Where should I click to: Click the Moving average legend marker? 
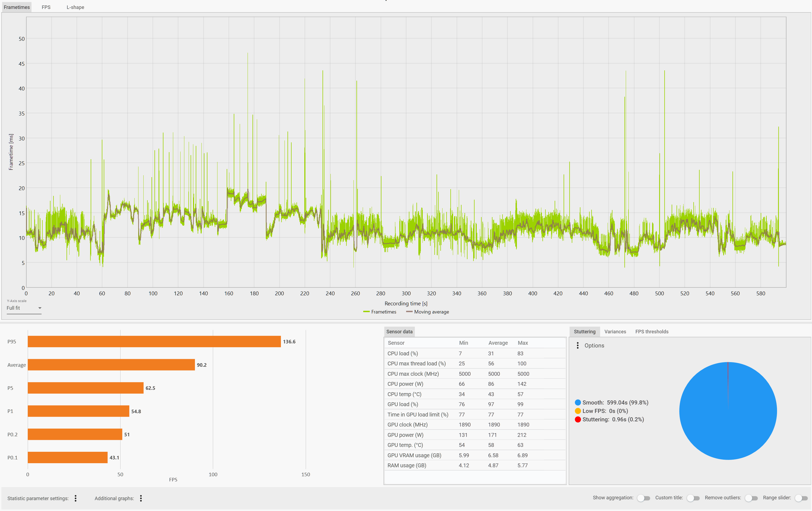[x=409, y=312]
